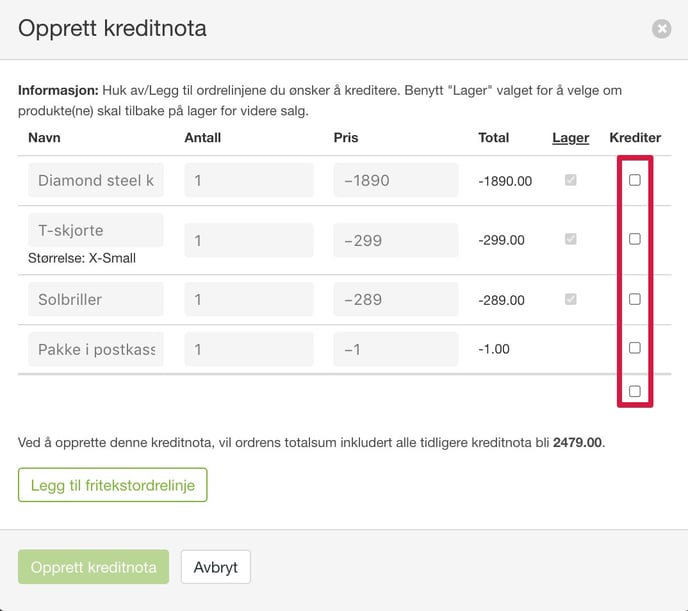The width and height of the screenshot is (688, 611).
Task: Click the Pris field showing -289
Action: click(x=395, y=300)
